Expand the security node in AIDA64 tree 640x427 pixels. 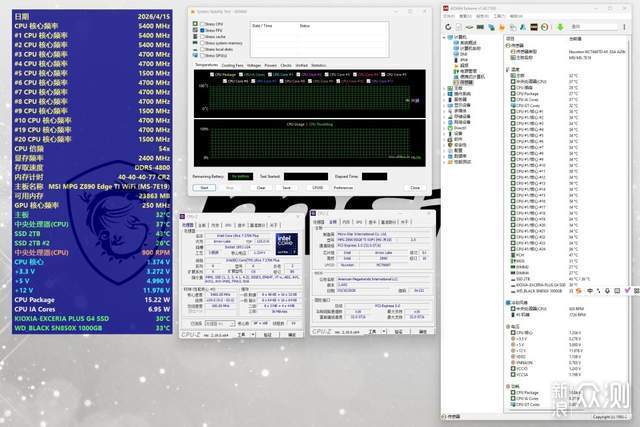coord(444,145)
